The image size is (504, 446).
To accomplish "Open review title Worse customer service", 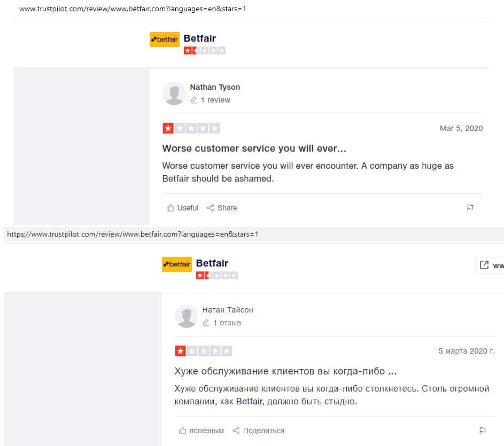I will tap(254, 148).
